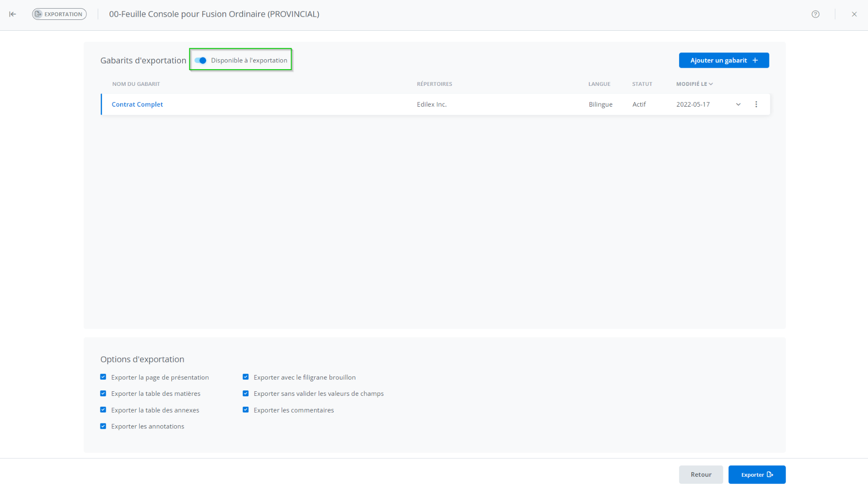The width and height of the screenshot is (868, 488).
Task: Close the export dialog
Action: point(854,14)
